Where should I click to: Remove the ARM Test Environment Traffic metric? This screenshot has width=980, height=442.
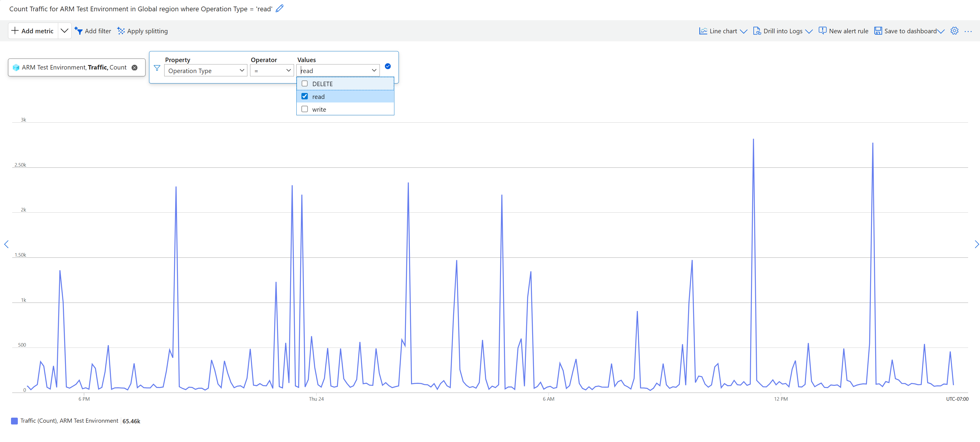135,67
